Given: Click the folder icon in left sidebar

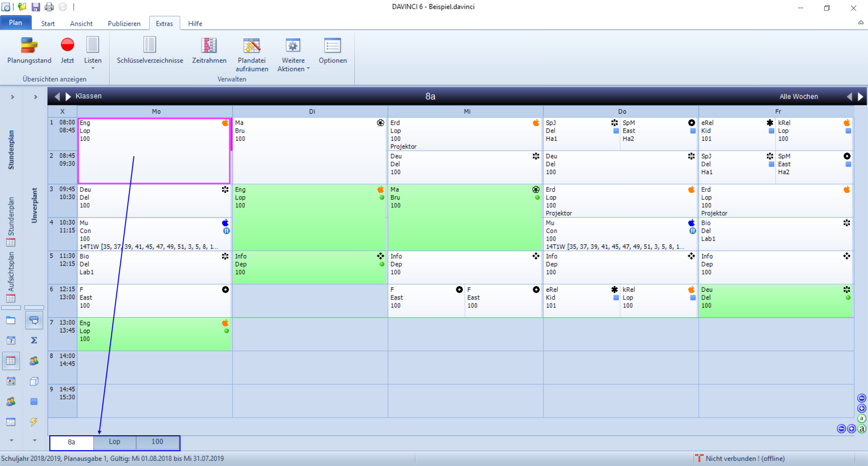Looking at the screenshot, I should tap(11, 320).
